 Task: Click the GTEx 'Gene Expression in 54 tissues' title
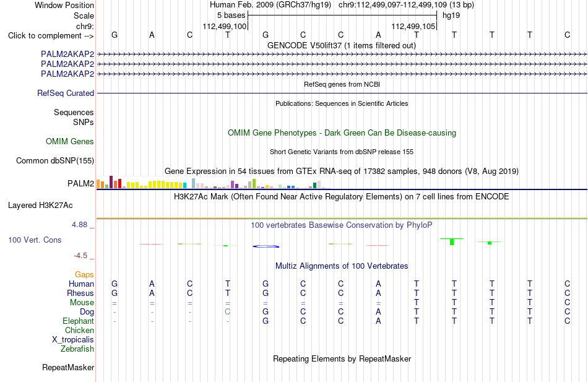coord(342,171)
